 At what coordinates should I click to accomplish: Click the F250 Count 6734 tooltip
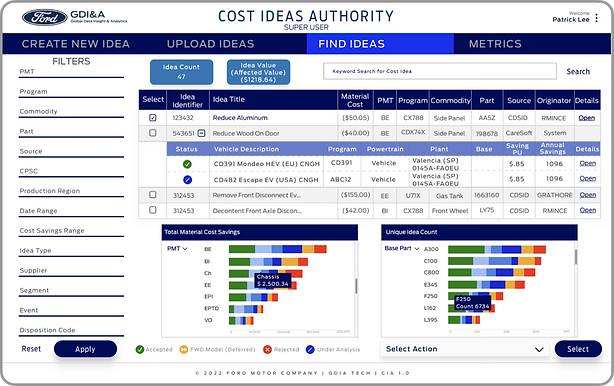472,303
